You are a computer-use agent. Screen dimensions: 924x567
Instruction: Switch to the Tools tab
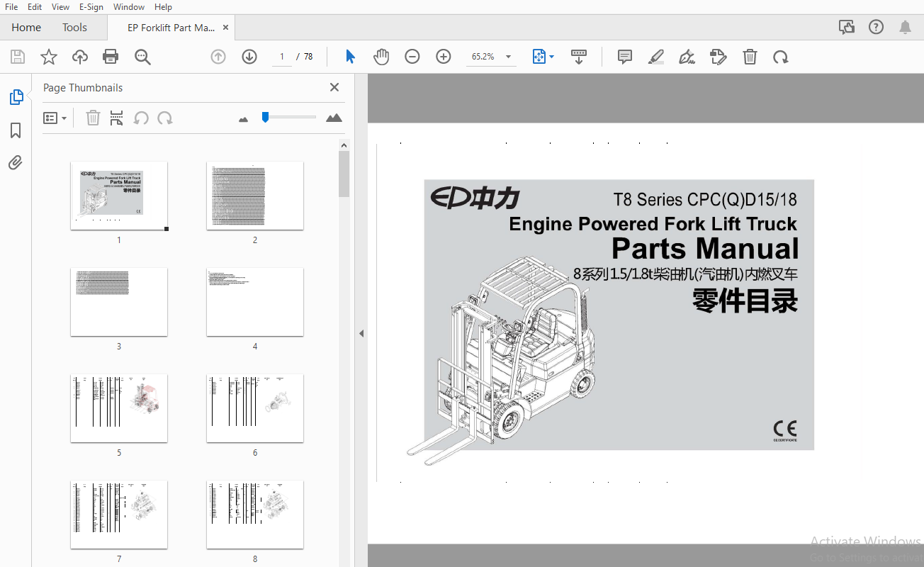coord(74,27)
